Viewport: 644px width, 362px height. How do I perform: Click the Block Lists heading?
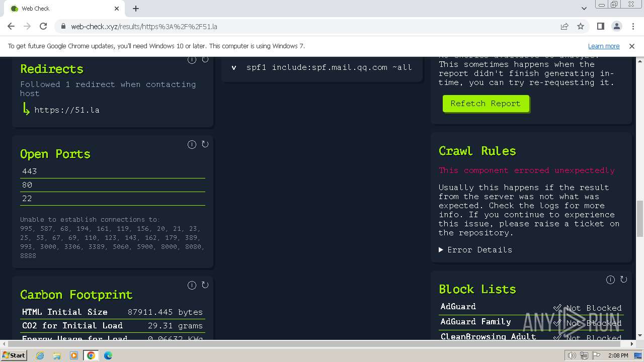pyautogui.click(x=477, y=290)
